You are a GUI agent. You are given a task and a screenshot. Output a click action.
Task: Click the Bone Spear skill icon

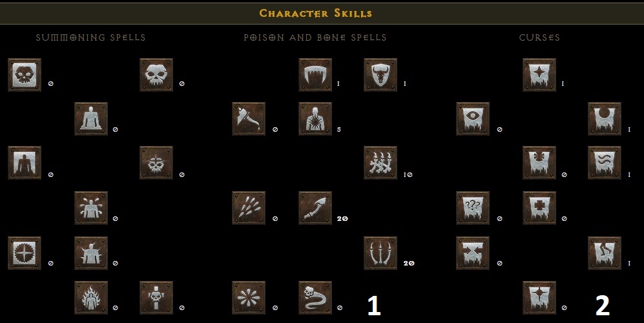click(x=315, y=208)
